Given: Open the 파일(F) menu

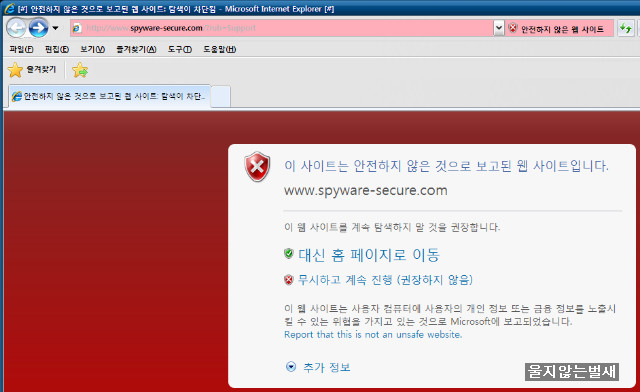Looking at the screenshot, I should 21,49.
